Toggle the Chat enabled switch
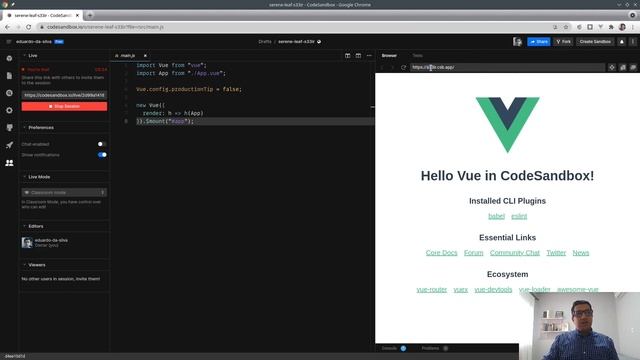 click(102, 144)
